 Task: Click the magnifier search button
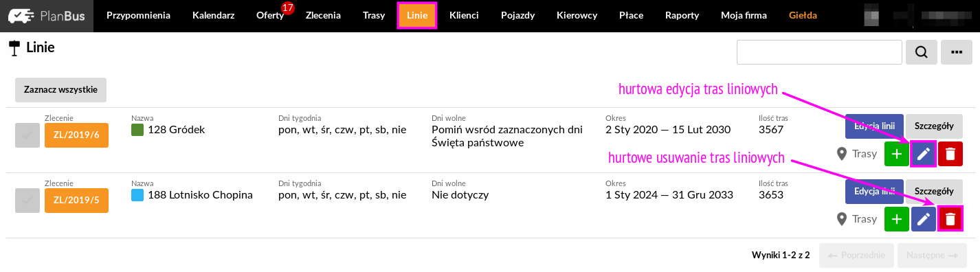click(922, 52)
